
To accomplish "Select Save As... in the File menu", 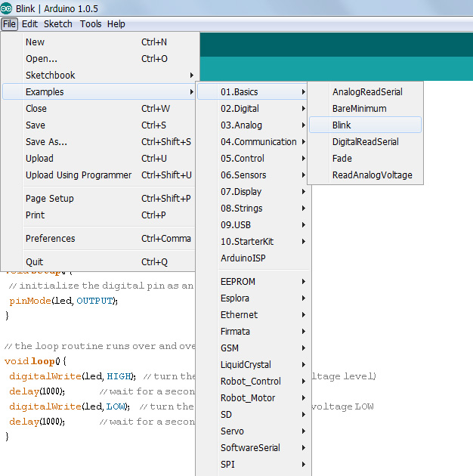I will tap(99, 142).
